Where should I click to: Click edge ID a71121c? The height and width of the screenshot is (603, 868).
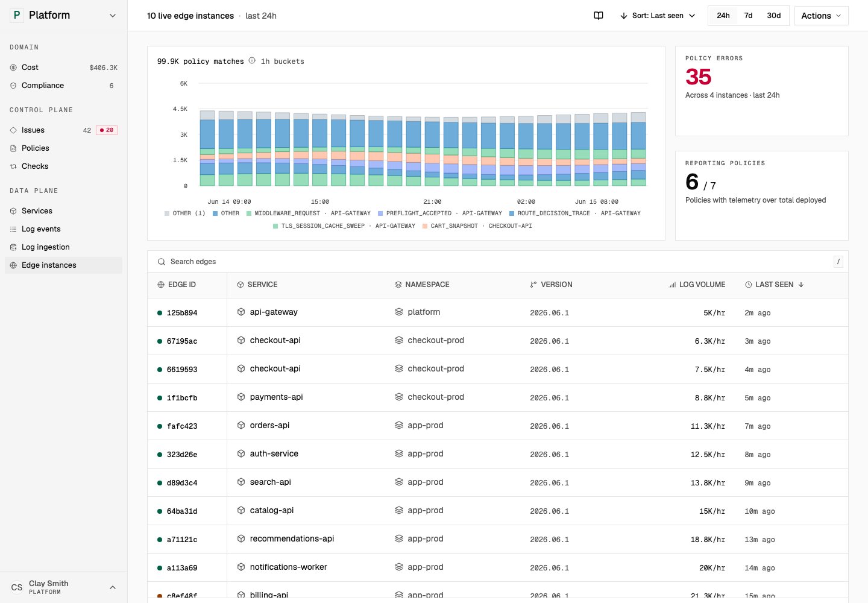[x=182, y=540]
